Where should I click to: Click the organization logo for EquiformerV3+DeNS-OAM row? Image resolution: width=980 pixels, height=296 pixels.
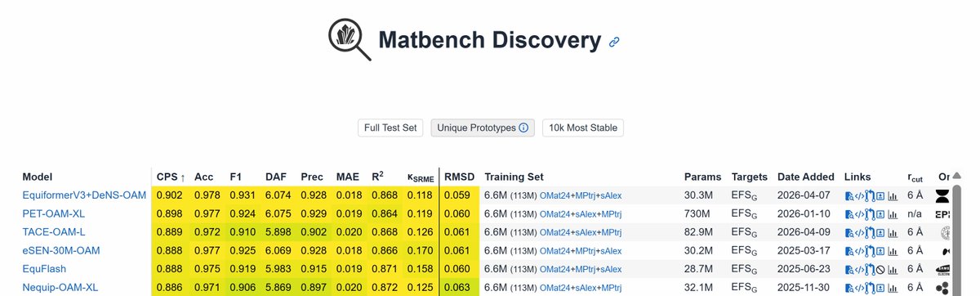click(x=942, y=196)
